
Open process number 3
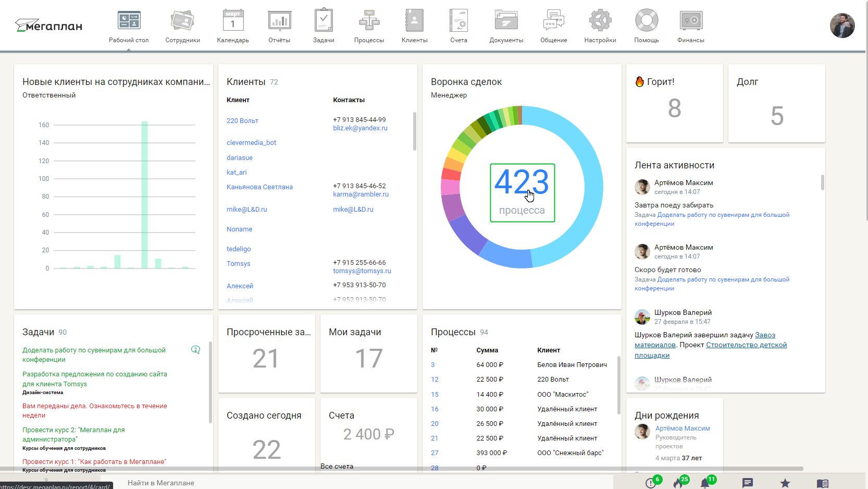pyautogui.click(x=432, y=365)
